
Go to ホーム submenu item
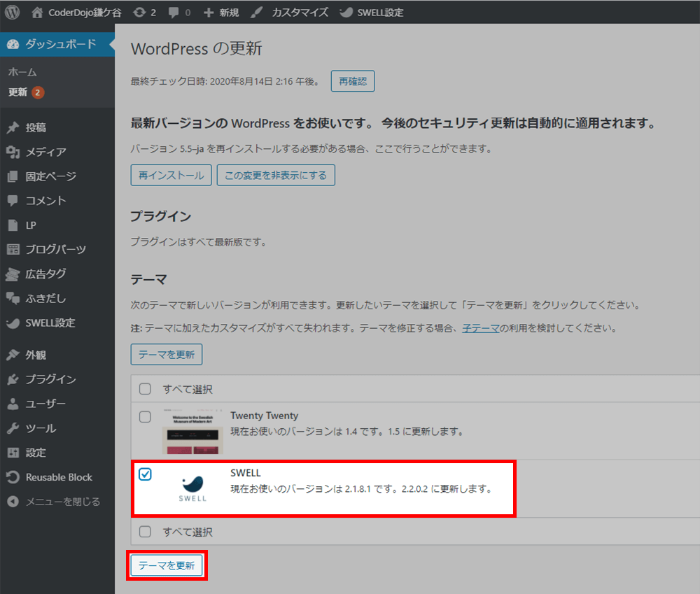tap(22, 72)
